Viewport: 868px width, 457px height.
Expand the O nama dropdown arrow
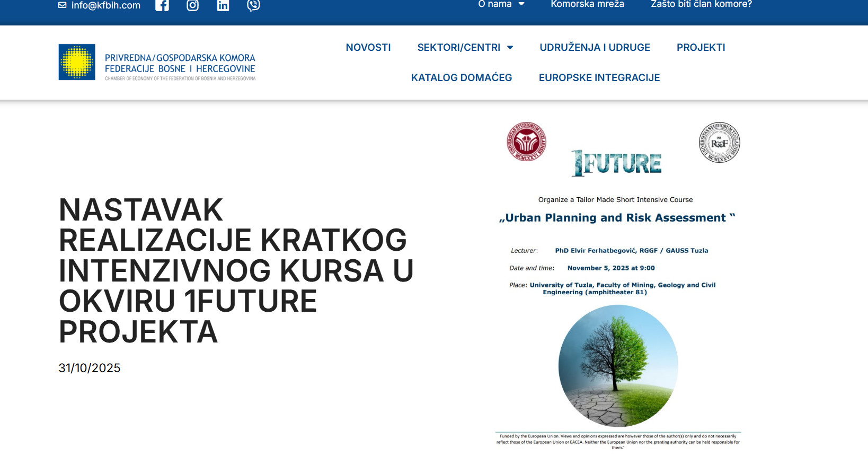pos(521,4)
